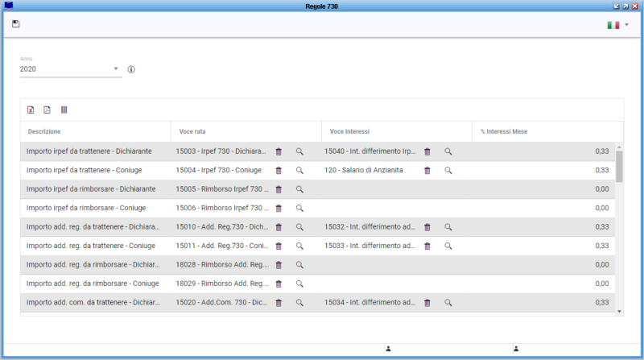The height and width of the screenshot is (360, 644).
Task: Select row Importo irpef da rimborsare - Dichiarante
Action: [90, 189]
